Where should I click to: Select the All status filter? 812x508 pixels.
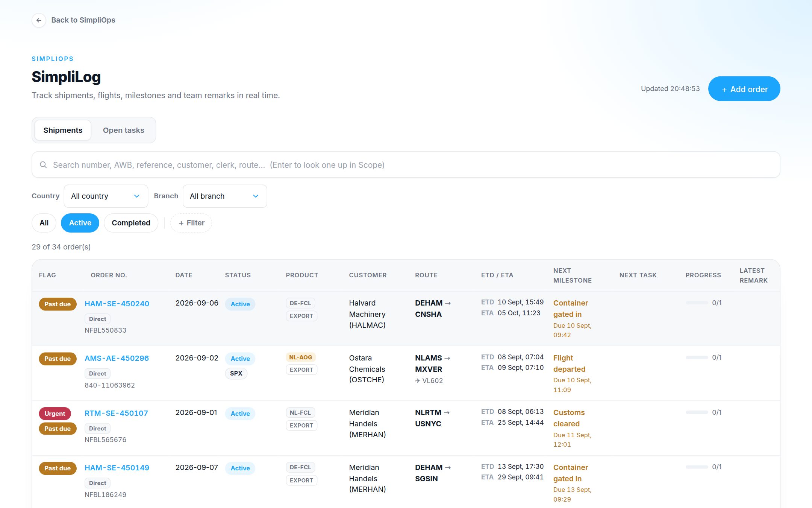coord(44,223)
